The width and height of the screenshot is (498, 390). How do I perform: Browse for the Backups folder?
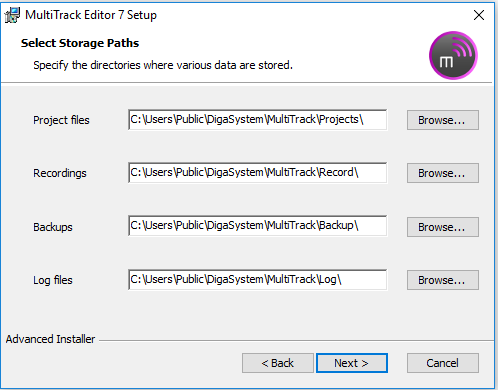(x=443, y=227)
